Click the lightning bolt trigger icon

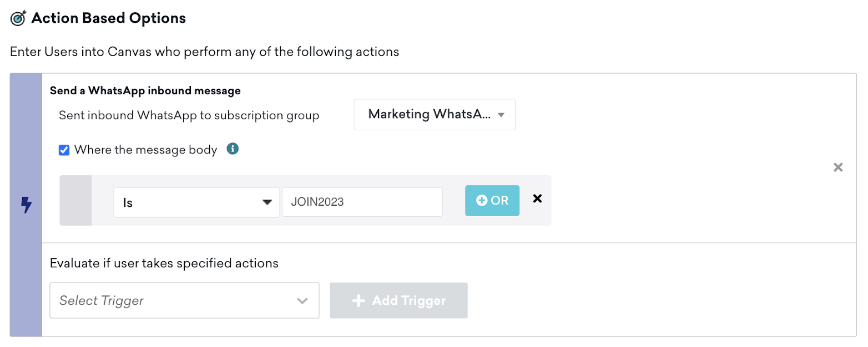26,205
